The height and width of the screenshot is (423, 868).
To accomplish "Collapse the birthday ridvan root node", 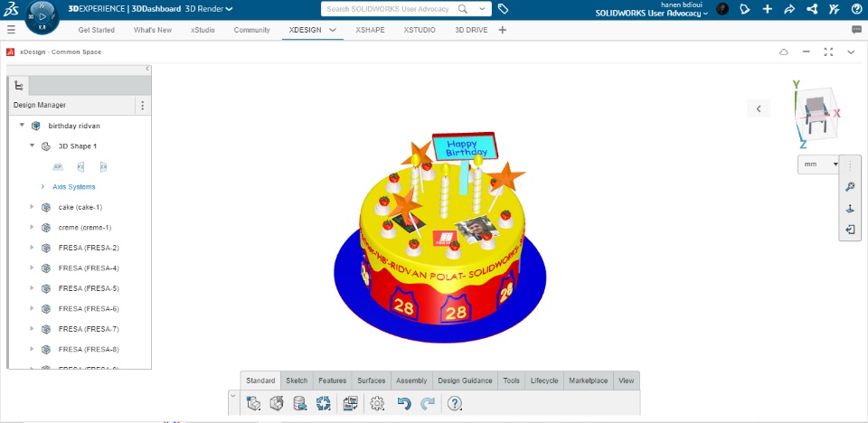I will (22, 126).
